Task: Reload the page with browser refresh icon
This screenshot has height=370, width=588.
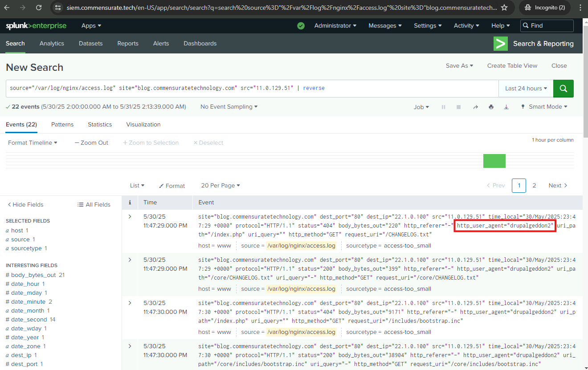Action: (39, 8)
